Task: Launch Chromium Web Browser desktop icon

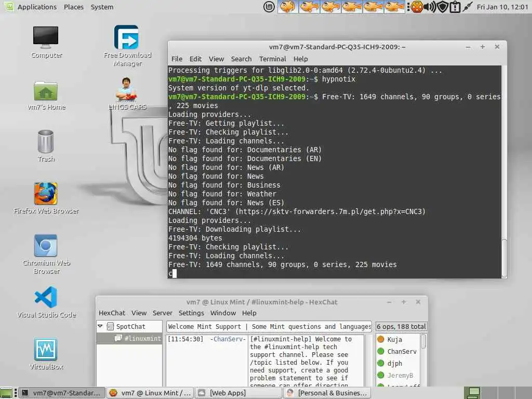Action: coord(46,255)
